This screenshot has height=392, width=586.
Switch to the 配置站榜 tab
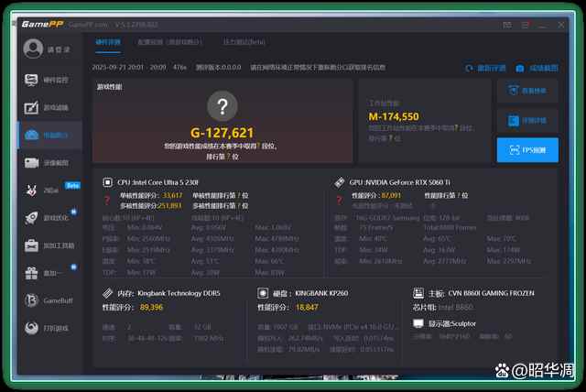coord(163,42)
